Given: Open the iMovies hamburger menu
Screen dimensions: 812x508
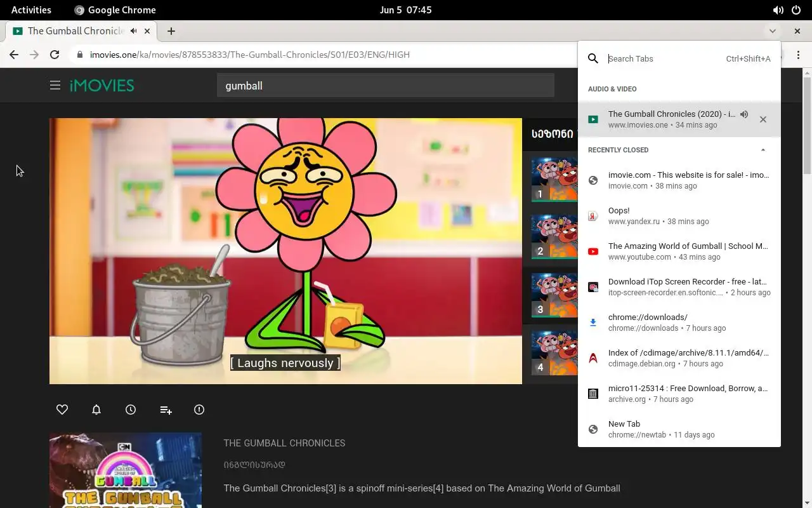Looking at the screenshot, I should [x=55, y=85].
